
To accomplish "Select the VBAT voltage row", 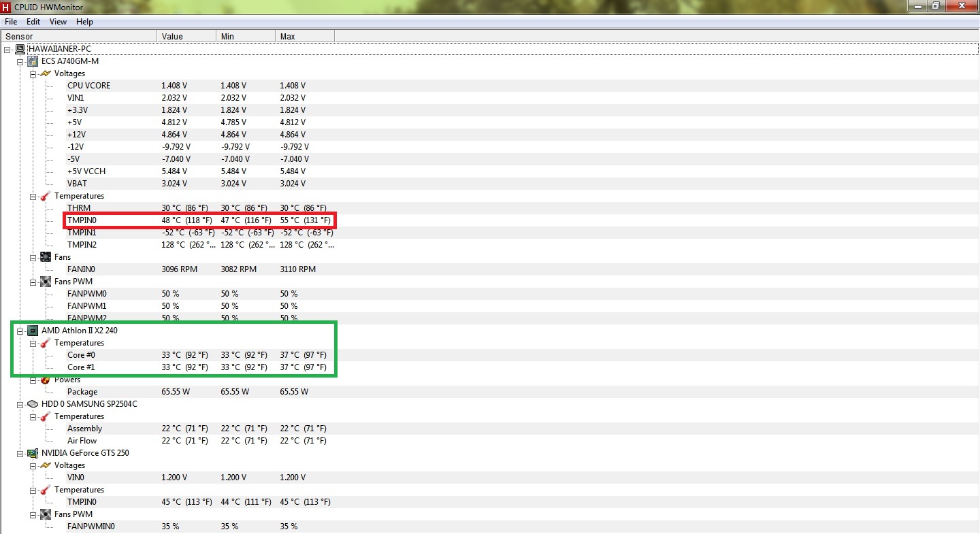I will [x=521, y=184].
